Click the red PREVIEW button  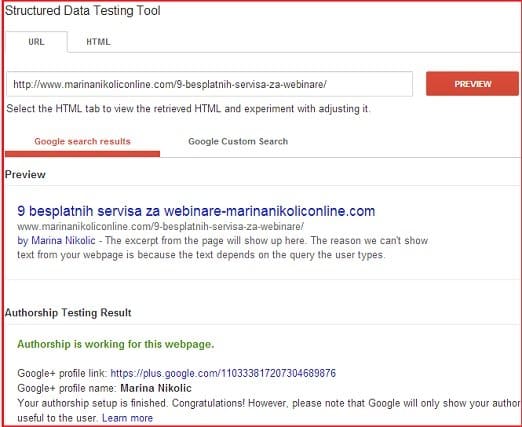[472, 84]
